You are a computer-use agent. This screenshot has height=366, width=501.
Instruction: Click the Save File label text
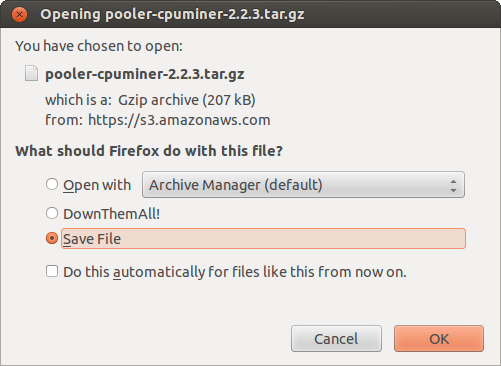(x=92, y=239)
